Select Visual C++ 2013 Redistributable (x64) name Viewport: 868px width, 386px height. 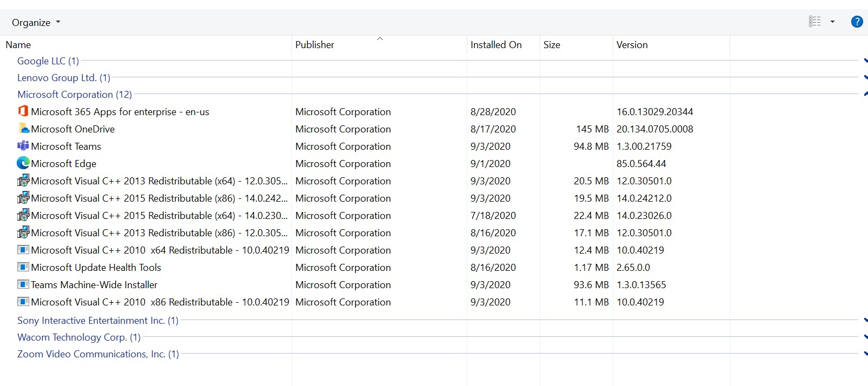click(x=160, y=181)
